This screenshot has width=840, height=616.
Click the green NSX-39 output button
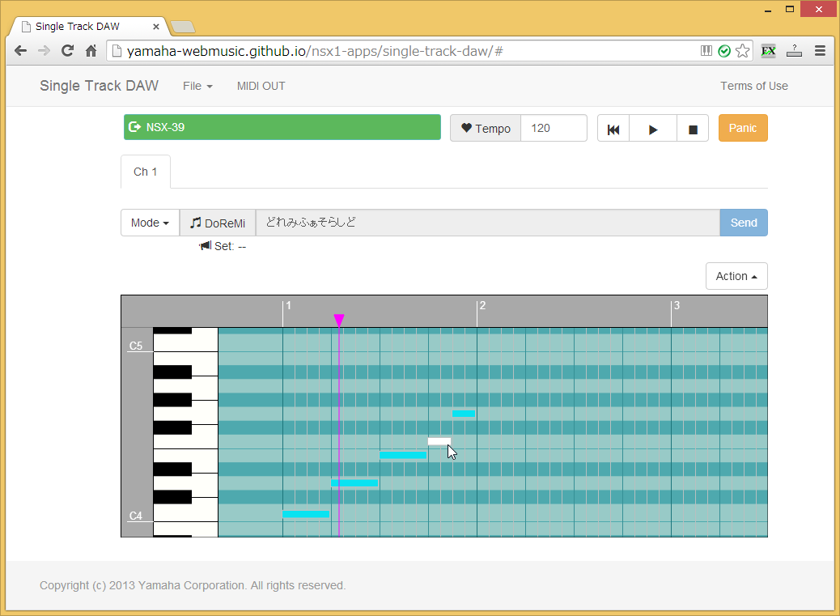pyautogui.click(x=282, y=127)
